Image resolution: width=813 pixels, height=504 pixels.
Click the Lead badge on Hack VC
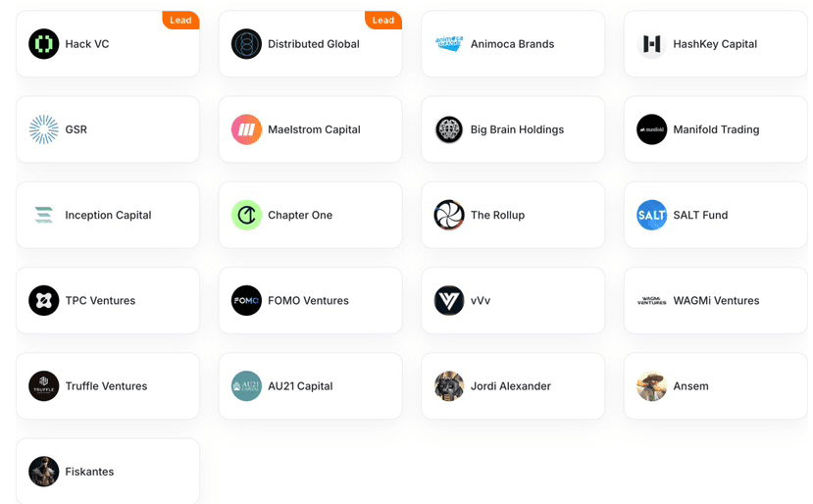coord(180,21)
